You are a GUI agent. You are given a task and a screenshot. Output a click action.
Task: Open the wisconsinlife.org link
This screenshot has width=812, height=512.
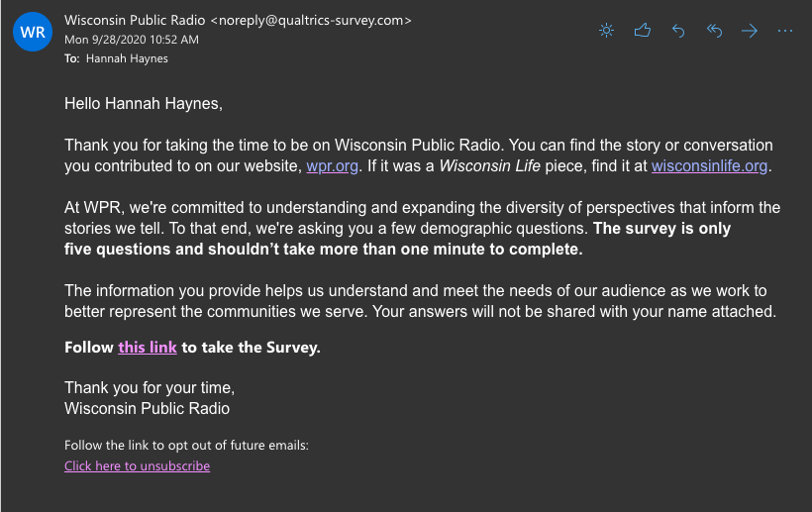tap(709, 166)
